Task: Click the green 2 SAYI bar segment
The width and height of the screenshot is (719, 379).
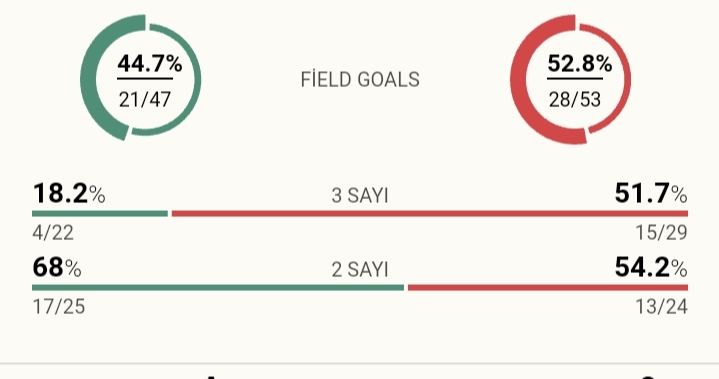Action: pos(218,288)
